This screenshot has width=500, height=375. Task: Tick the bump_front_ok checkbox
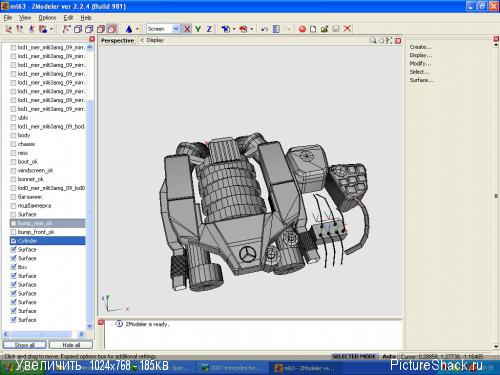[x=13, y=232]
